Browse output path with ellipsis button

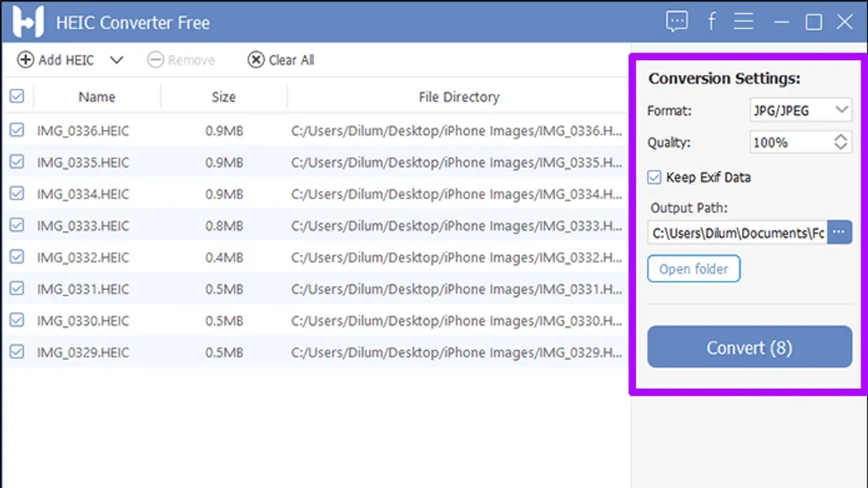coord(840,233)
